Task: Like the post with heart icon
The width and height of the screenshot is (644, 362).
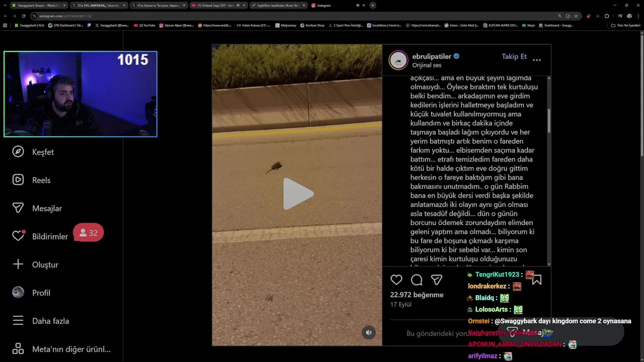Action: click(x=396, y=280)
